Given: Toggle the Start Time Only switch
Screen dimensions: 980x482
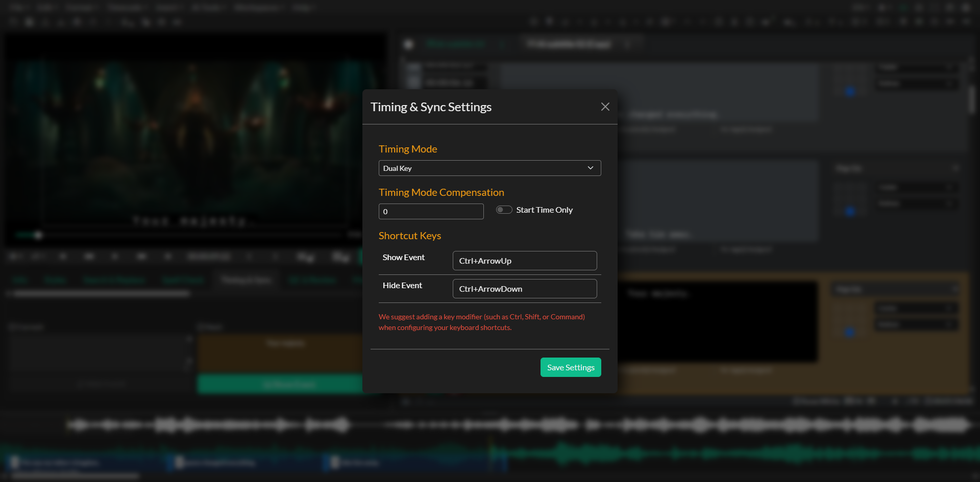Looking at the screenshot, I should (x=504, y=210).
